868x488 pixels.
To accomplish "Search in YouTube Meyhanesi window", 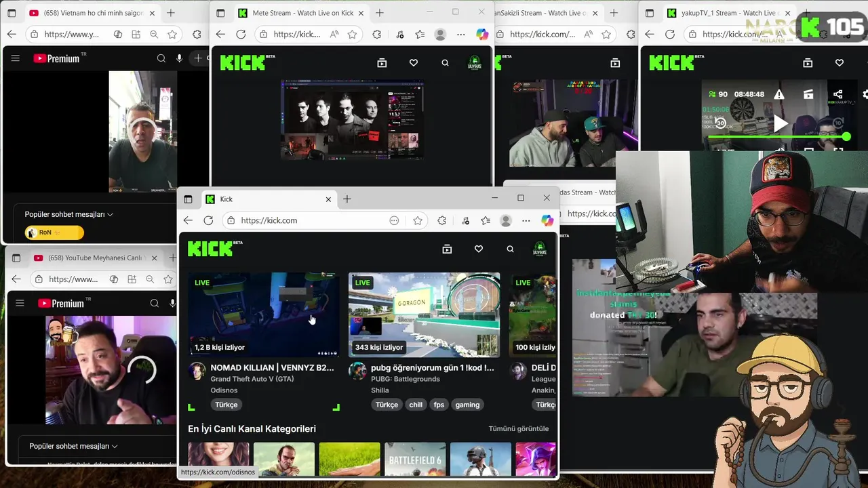I will tap(155, 304).
